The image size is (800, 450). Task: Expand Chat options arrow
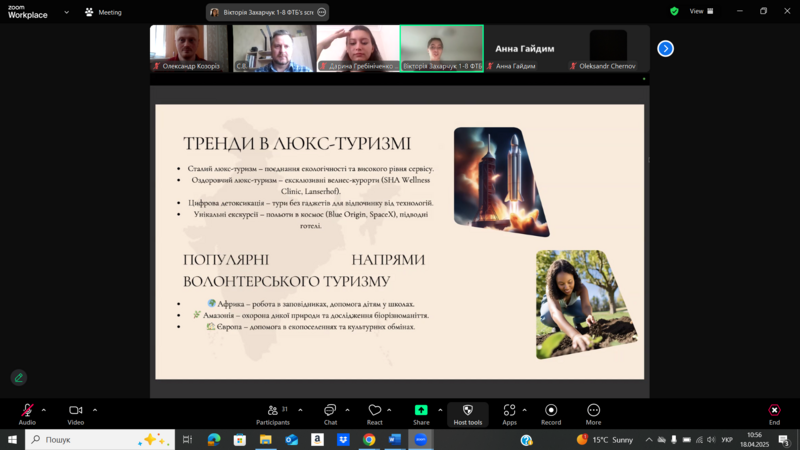[x=347, y=410]
